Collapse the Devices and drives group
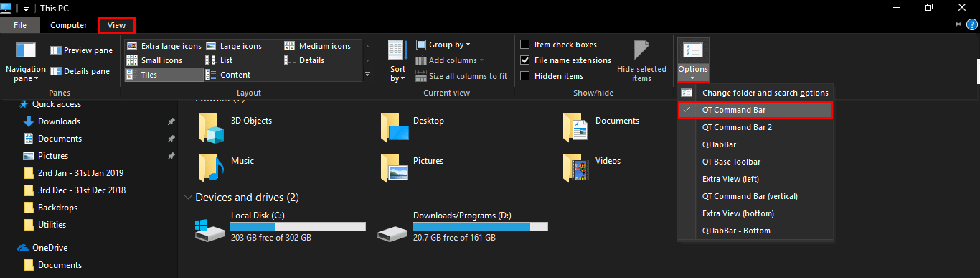This screenshot has height=278, width=980. [189, 197]
